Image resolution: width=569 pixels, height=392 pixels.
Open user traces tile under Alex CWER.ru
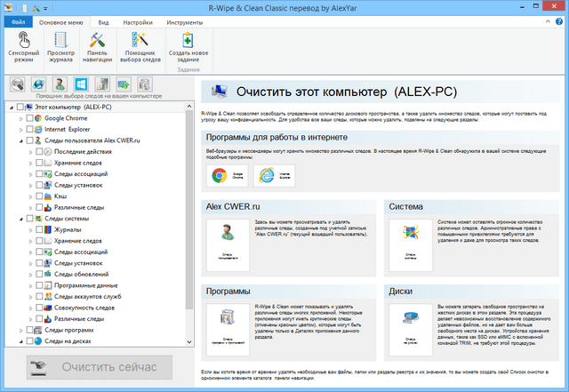tap(228, 245)
